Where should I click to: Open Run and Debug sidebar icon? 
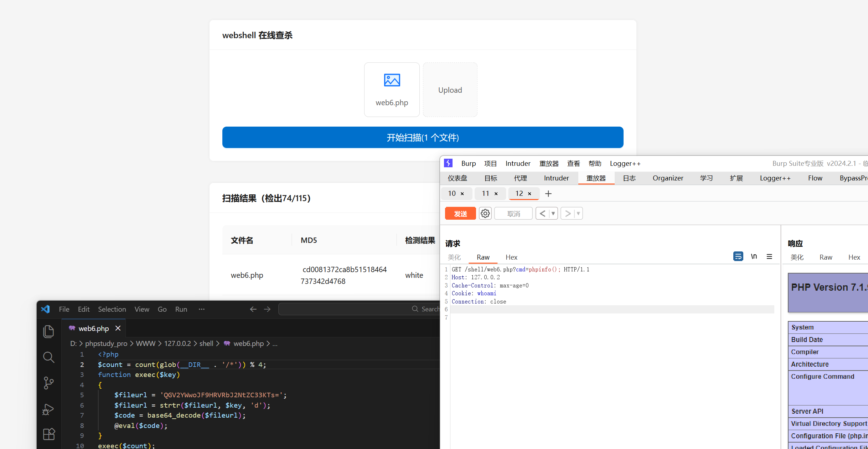48,409
